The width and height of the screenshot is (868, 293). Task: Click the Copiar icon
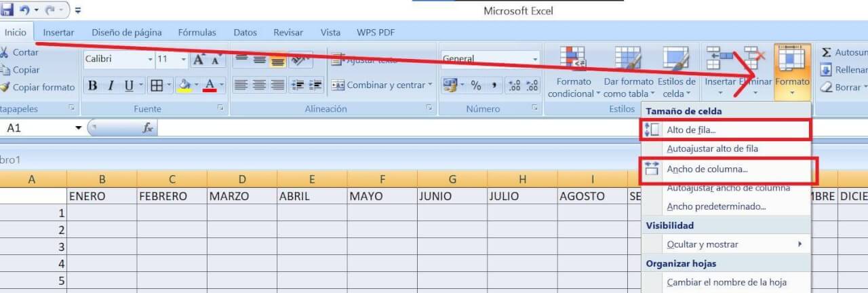(3, 70)
